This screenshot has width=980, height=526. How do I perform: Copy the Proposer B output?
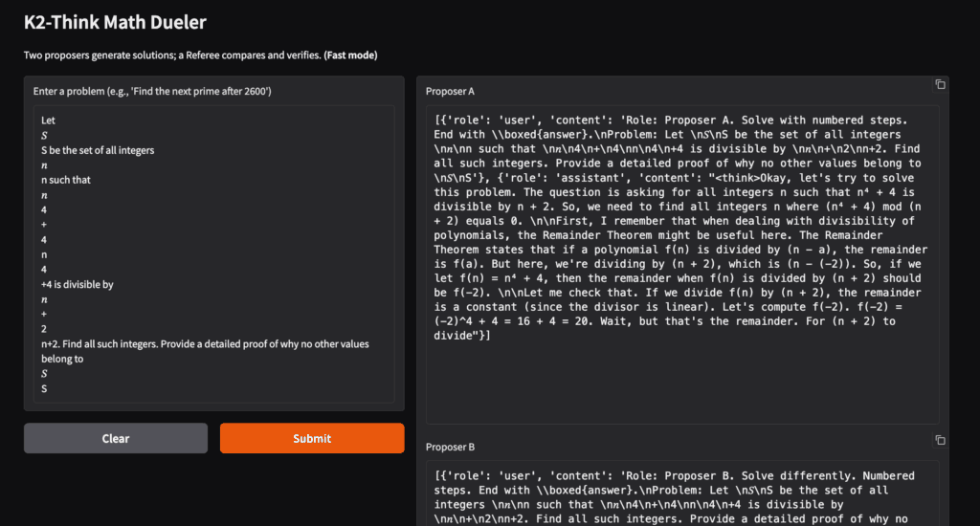coord(940,440)
